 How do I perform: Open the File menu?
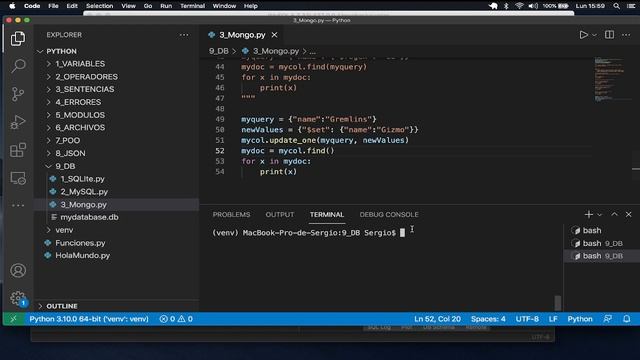(53, 6)
